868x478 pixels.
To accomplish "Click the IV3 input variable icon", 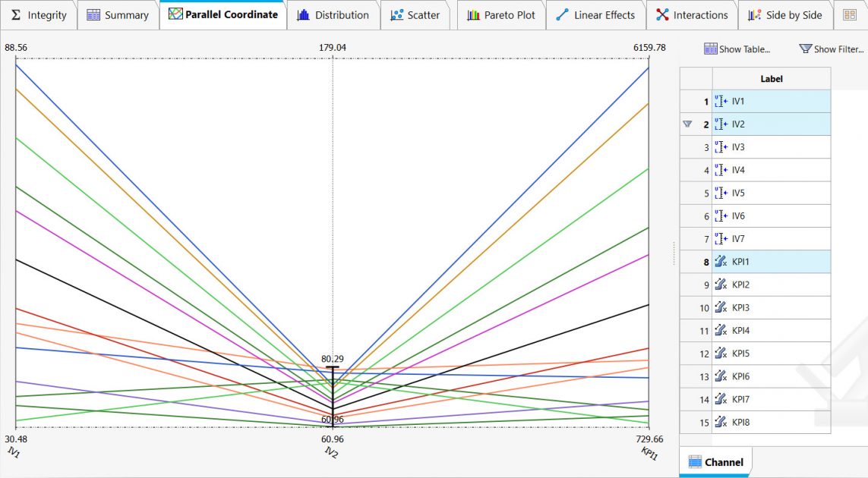I will click(x=721, y=147).
